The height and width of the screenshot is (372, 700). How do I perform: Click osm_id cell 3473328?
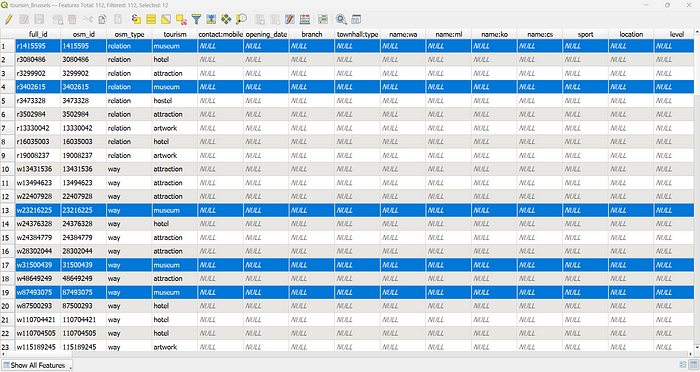point(83,100)
